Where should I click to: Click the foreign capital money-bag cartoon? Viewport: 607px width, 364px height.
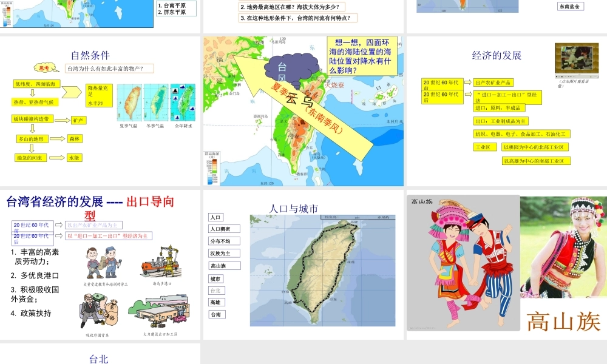pyautogui.click(x=98, y=311)
